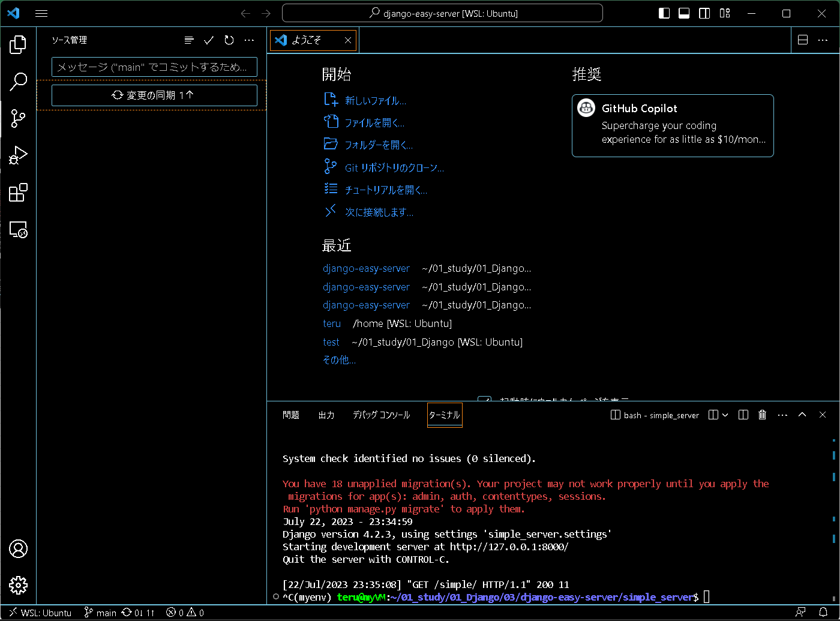
Task: Kill terminal with the trash icon
Action: (x=763, y=415)
